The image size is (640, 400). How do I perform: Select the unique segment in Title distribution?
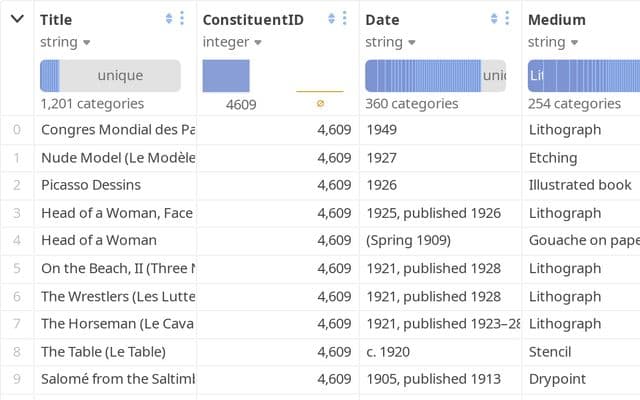pos(120,76)
